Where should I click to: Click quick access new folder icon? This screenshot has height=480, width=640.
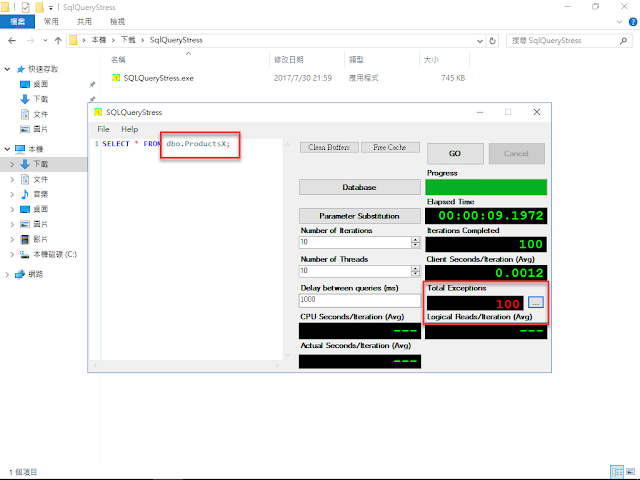tap(39, 7)
